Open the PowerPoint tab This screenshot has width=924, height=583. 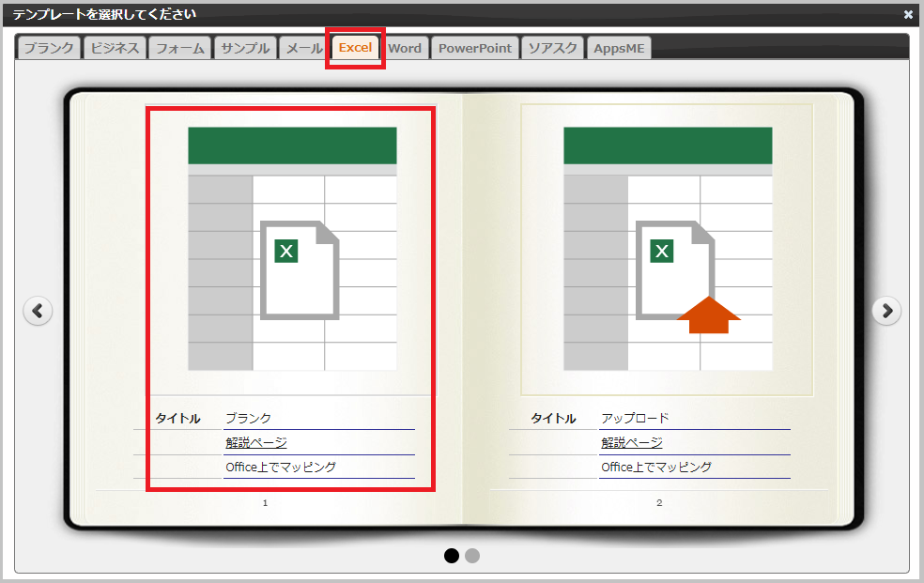[475, 48]
